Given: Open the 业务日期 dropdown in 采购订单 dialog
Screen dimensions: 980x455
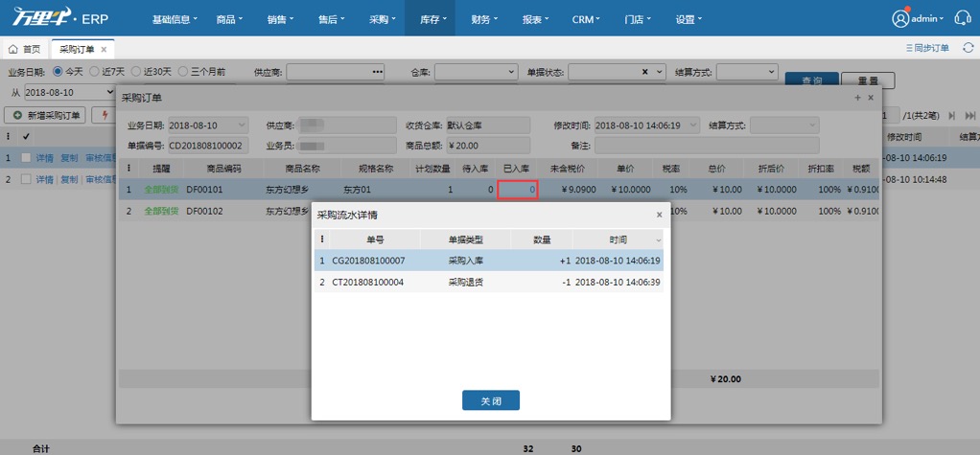Looking at the screenshot, I should [241, 125].
